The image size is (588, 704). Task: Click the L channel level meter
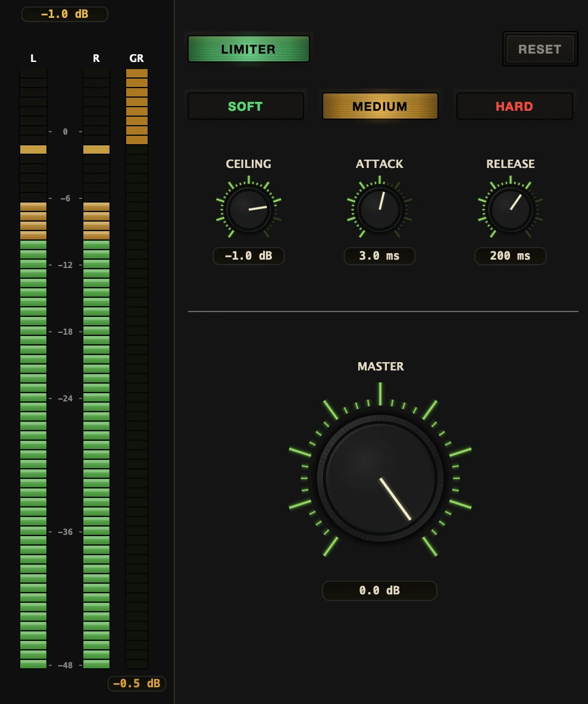[x=33, y=369]
